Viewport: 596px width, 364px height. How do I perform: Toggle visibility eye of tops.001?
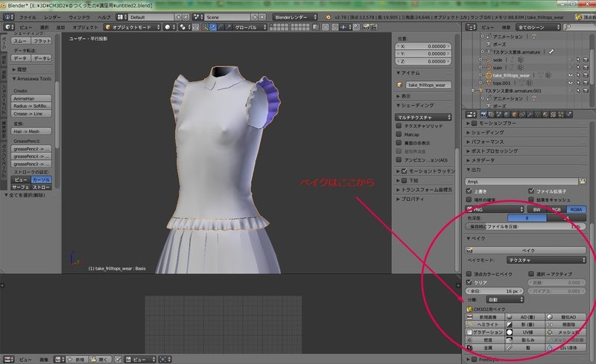(x=570, y=83)
